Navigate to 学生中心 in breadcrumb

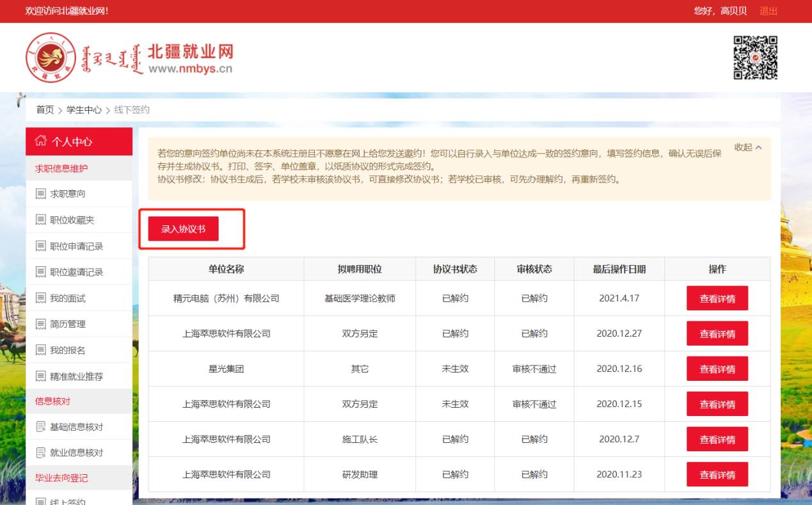[x=84, y=110]
